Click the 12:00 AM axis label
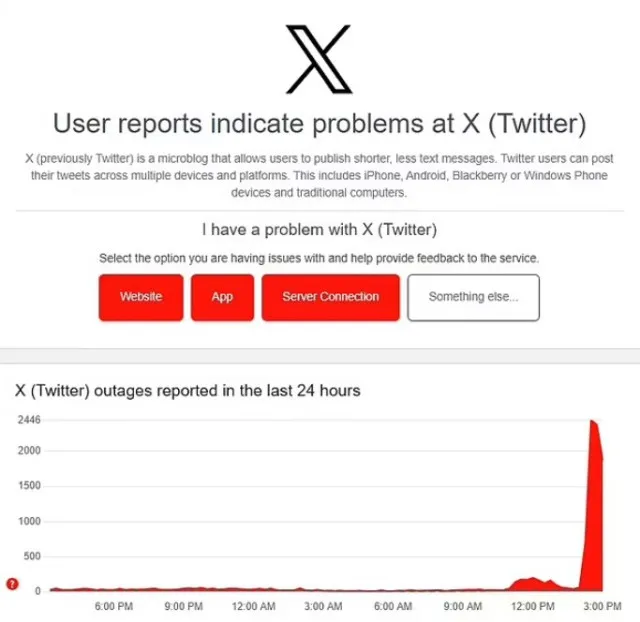Image resolution: width=640 pixels, height=622 pixels. [253, 606]
